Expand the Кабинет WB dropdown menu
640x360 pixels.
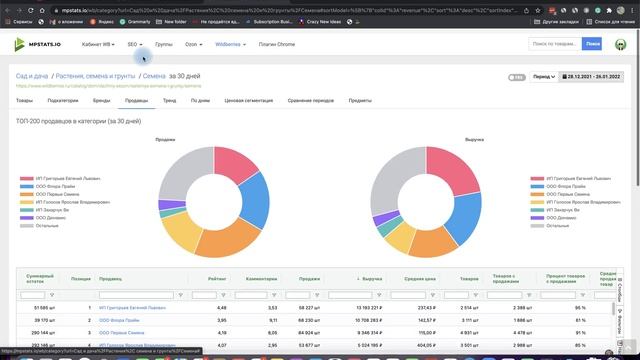click(x=98, y=44)
